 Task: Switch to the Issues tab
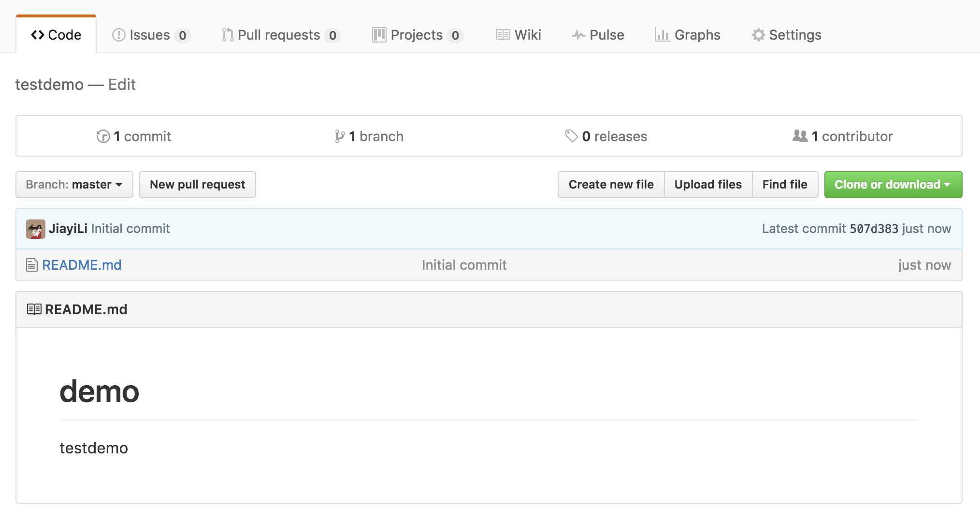tap(151, 35)
